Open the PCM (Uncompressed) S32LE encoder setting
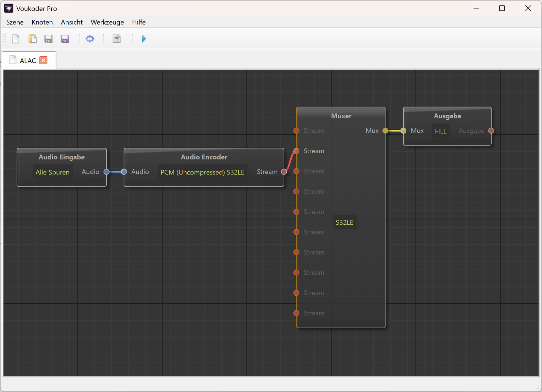This screenshot has height=392, width=542. (x=202, y=172)
